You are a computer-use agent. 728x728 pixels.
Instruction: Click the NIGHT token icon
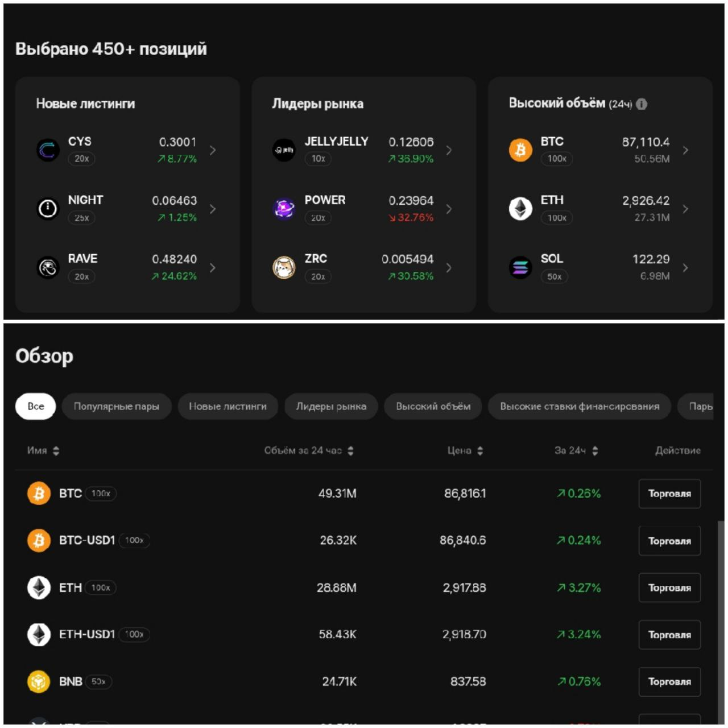[48, 209]
